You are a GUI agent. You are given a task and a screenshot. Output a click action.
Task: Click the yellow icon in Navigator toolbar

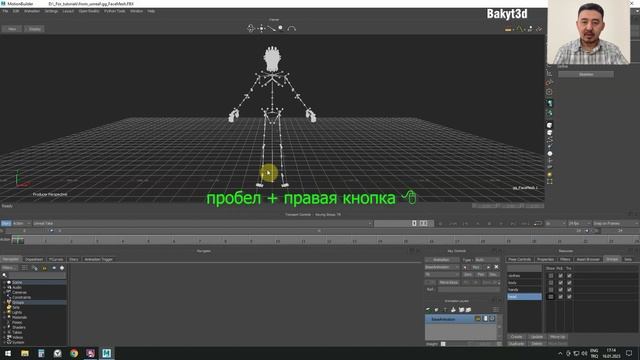coord(44,268)
